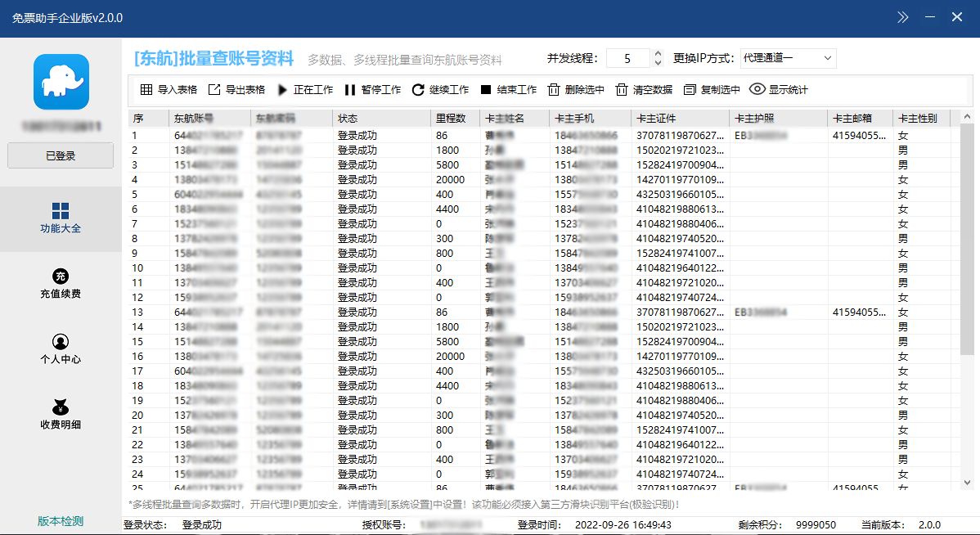Sort by the 东航账号 column header
Viewport: 980px width, 535px height.
pyautogui.click(x=210, y=118)
